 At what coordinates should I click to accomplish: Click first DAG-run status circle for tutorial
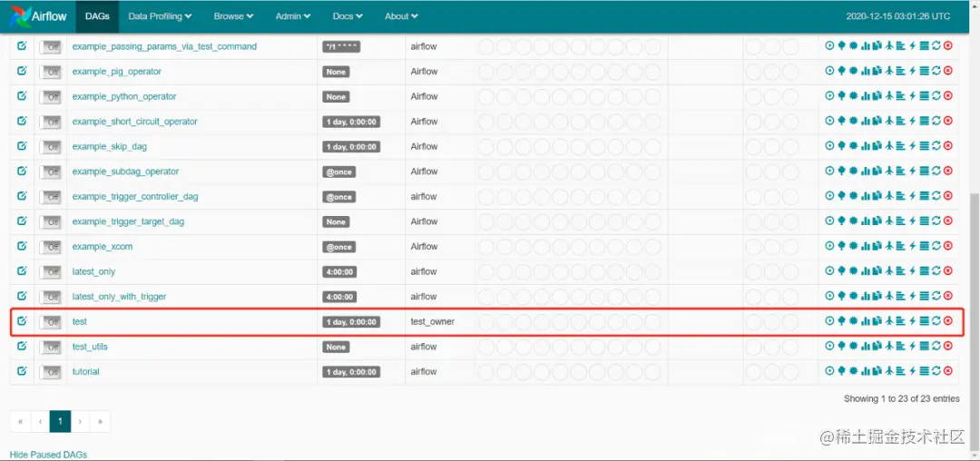[x=754, y=372]
